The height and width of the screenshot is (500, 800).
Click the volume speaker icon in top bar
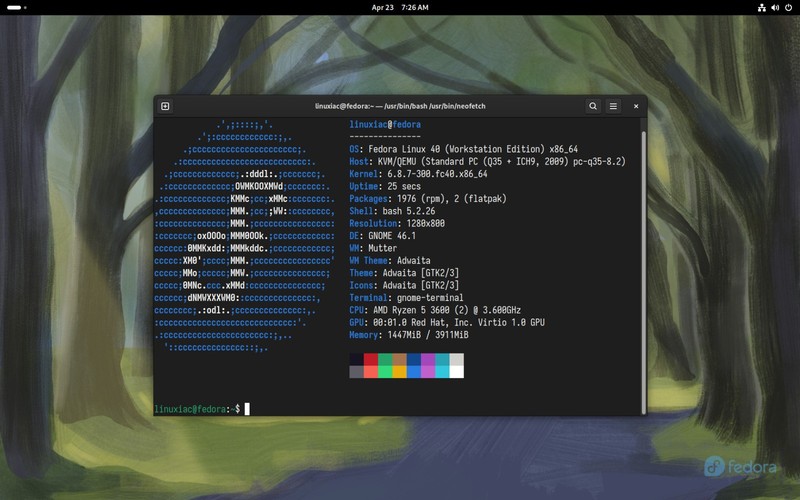click(x=775, y=8)
